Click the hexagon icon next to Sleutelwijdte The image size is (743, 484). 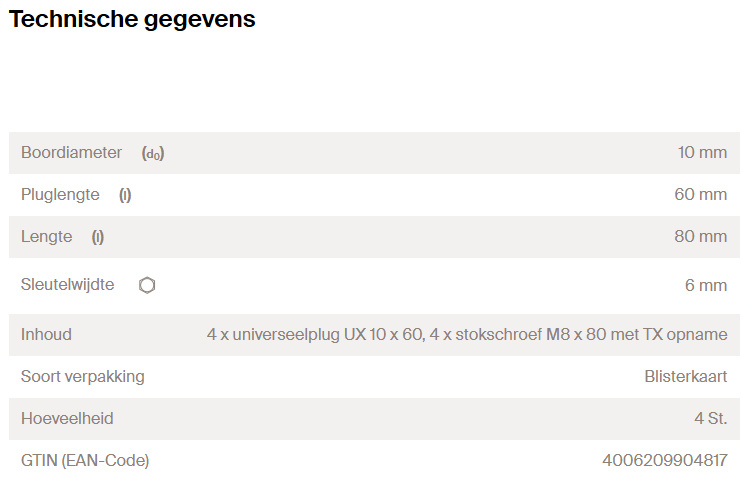[147, 285]
